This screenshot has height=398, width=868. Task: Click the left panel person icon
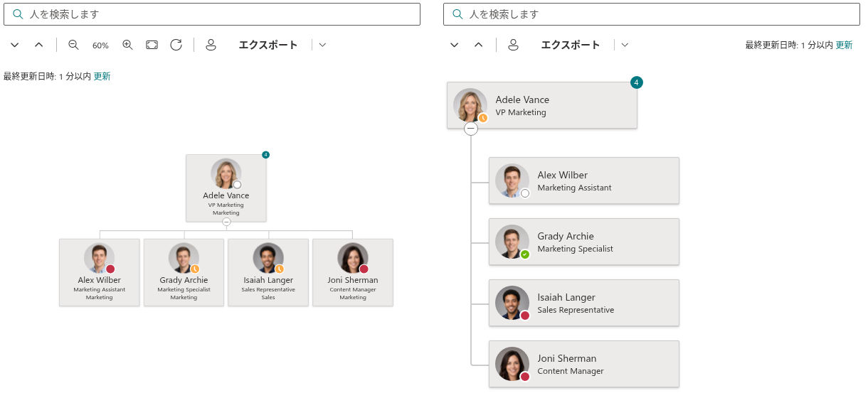point(211,45)
